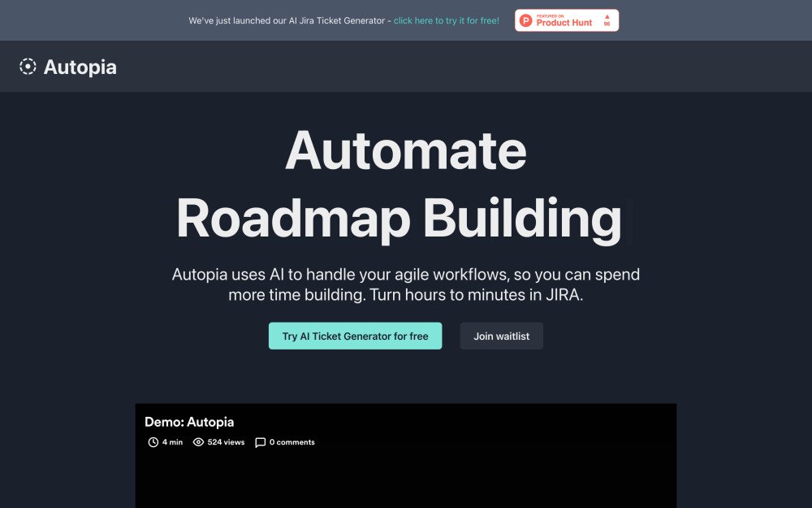Click the Autopia wordmark in the header
The width and height of the screenshot is (812, 508).
point(80,67)
